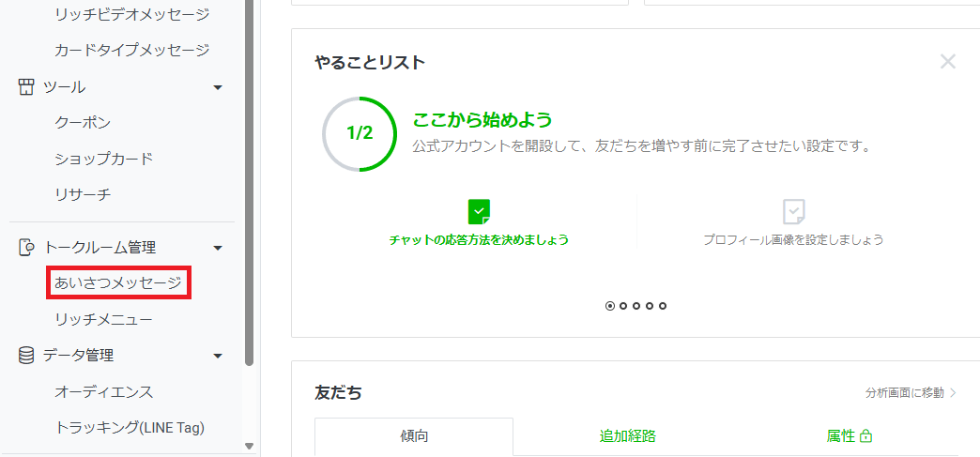This screenshot has height=457, width=980.
Task: Click the ツール store icon in sidebar
Action: [x=26, y=87]
